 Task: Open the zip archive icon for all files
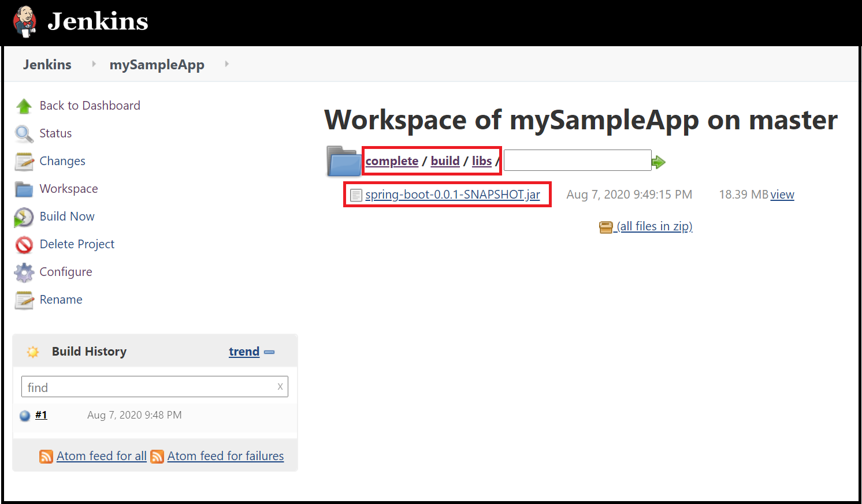pos(605,227)
